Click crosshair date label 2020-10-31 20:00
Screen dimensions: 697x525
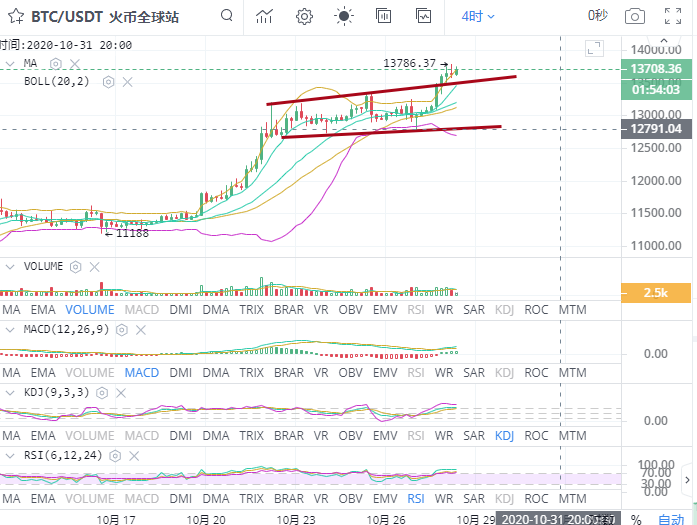557,519
